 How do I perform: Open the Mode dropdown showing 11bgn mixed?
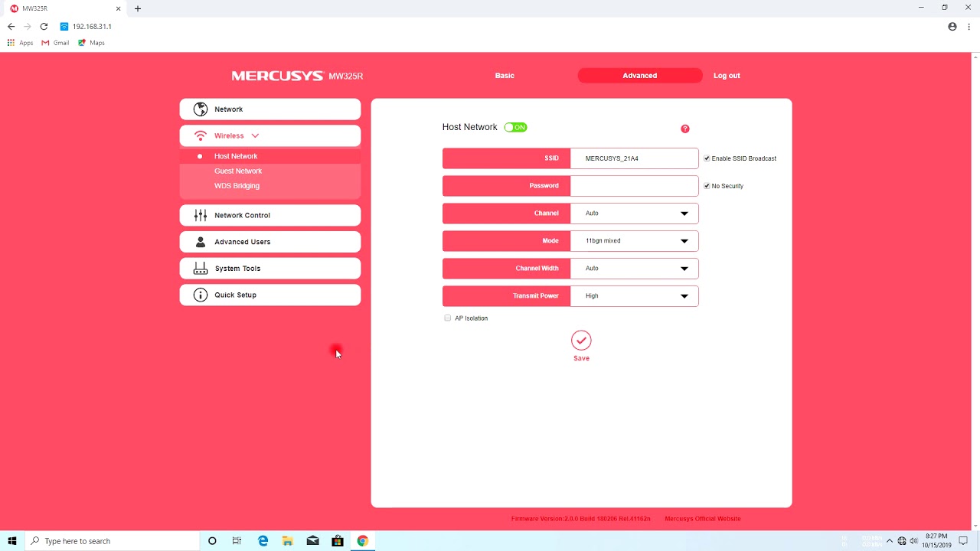[634, 241]
